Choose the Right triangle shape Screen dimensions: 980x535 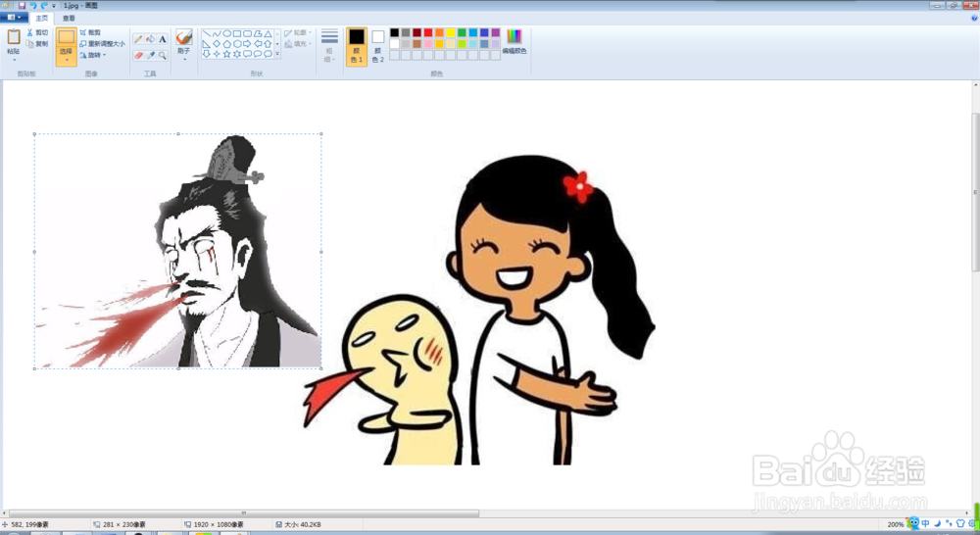click(206, 44)
